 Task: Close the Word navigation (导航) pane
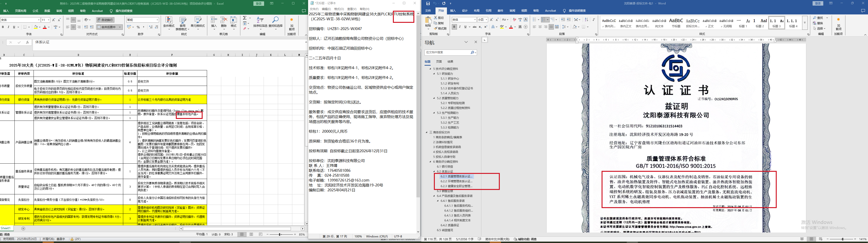pos(476,42)
